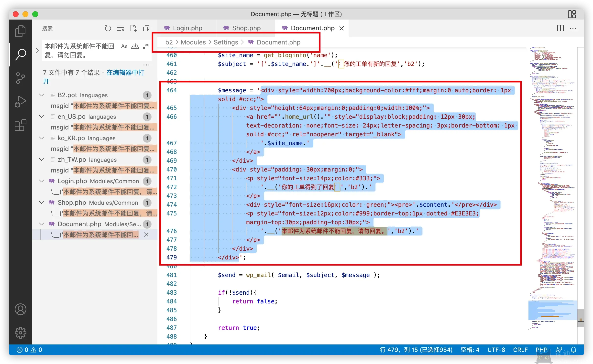This screenshot has width=593, height=364.
Task: Click 'return true;' statement on line 487
Action: (x=239, y=328)
